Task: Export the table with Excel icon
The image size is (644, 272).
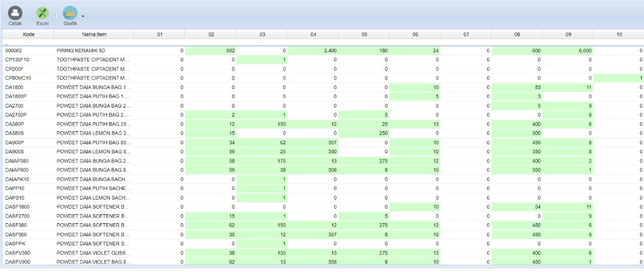Action: tap(43, 14)
